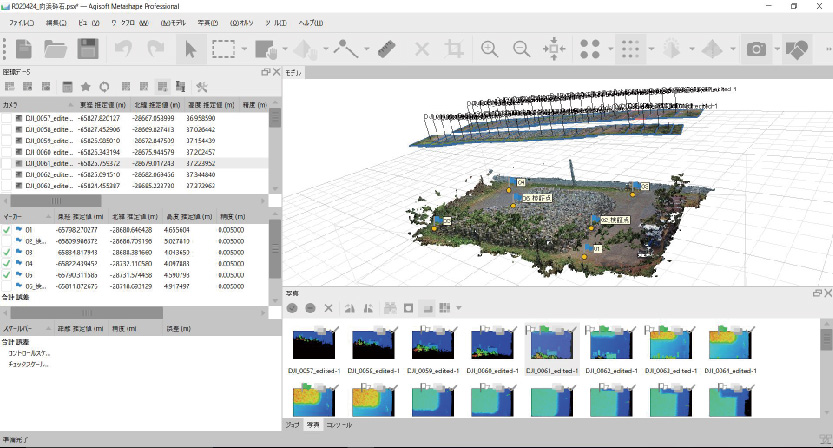
Task: Open reference settings with the wrench icon
Action: (x=201, y=87)
